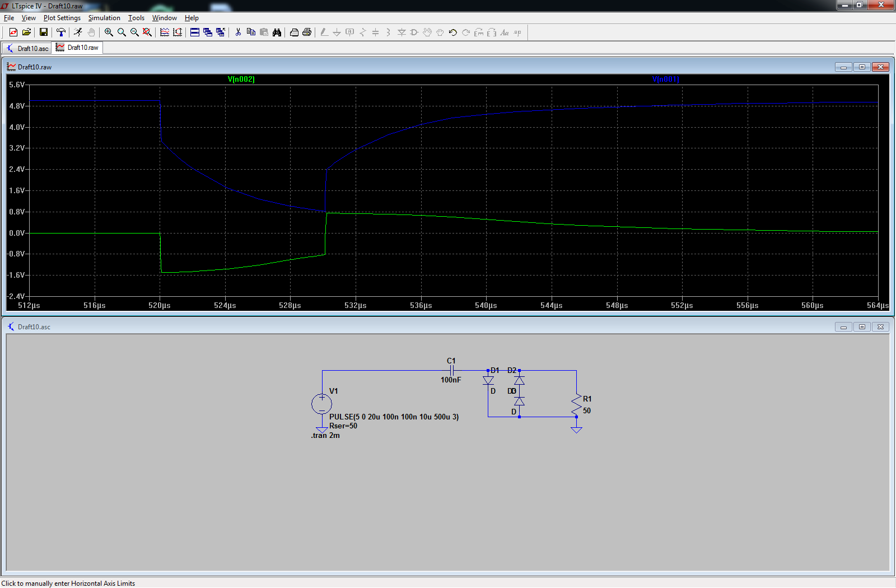Click the Mirror component icon
Image resolution: width=896 pixels, height=588 pixels.
click(x=492, y=32)
